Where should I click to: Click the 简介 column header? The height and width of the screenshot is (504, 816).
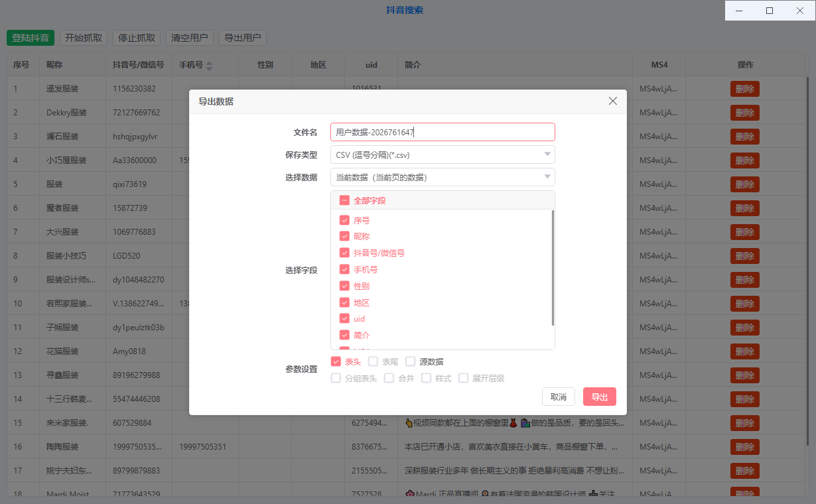[515, 65]
